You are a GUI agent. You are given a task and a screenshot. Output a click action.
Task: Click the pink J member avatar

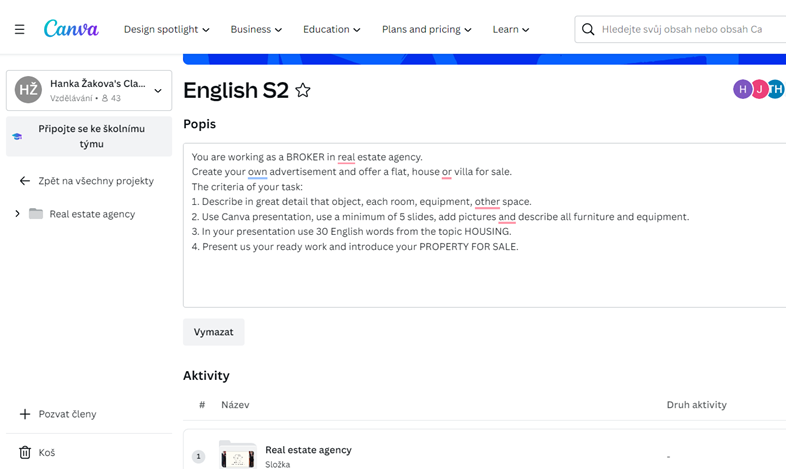[759, 90]
